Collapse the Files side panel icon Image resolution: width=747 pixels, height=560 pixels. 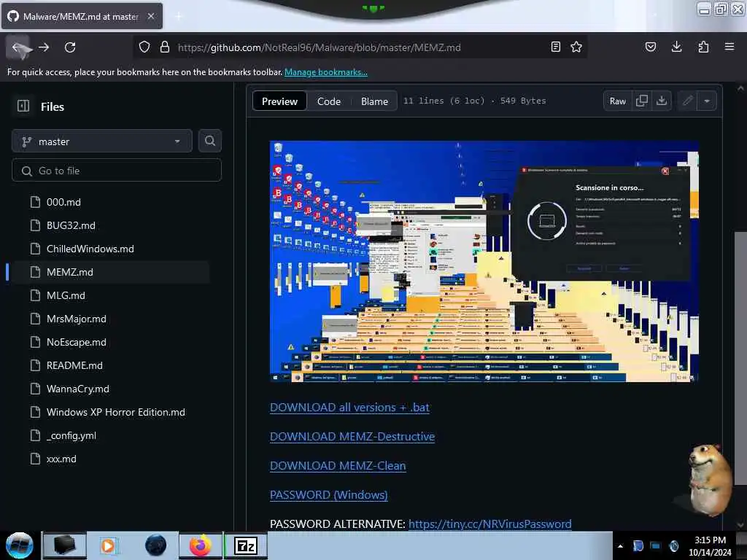[23, 106]
